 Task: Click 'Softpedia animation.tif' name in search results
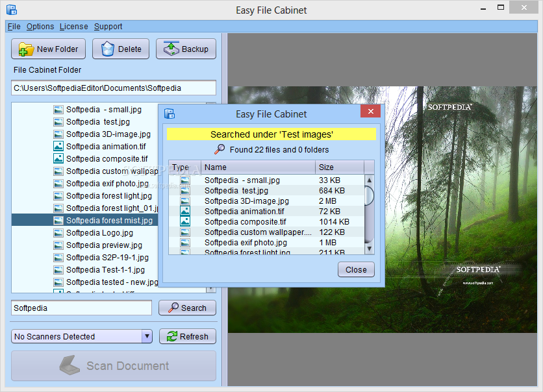point(244,212)
